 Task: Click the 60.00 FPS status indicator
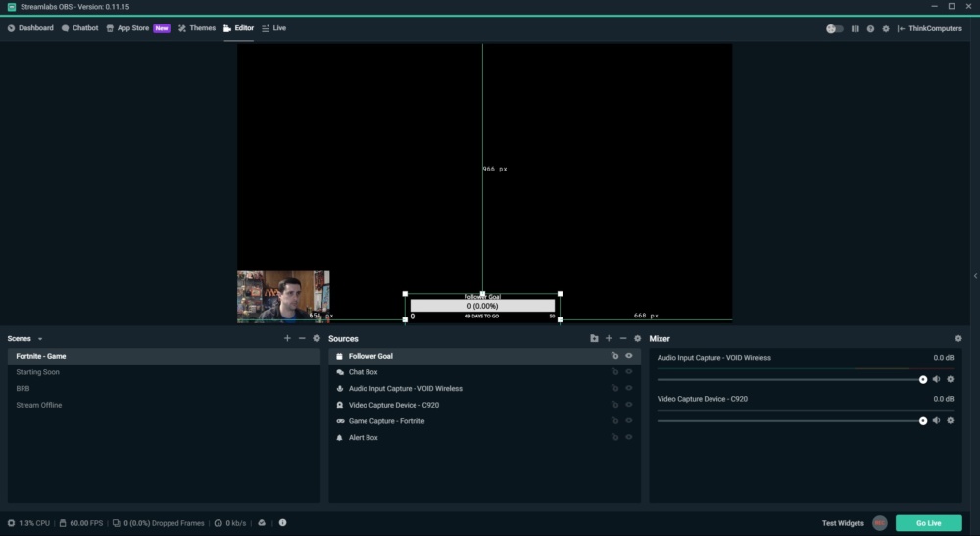coord(81,523)
